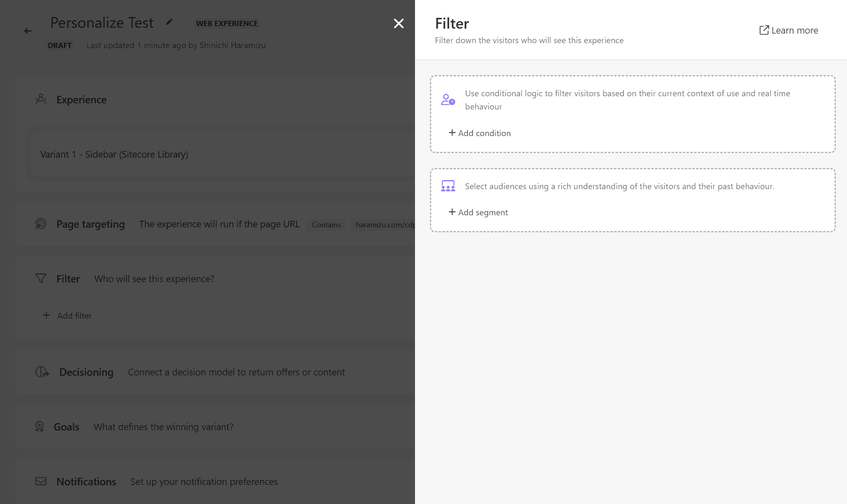Click the Page targeting icon
This screenshot has height=504, width=847.
point(41,224)
